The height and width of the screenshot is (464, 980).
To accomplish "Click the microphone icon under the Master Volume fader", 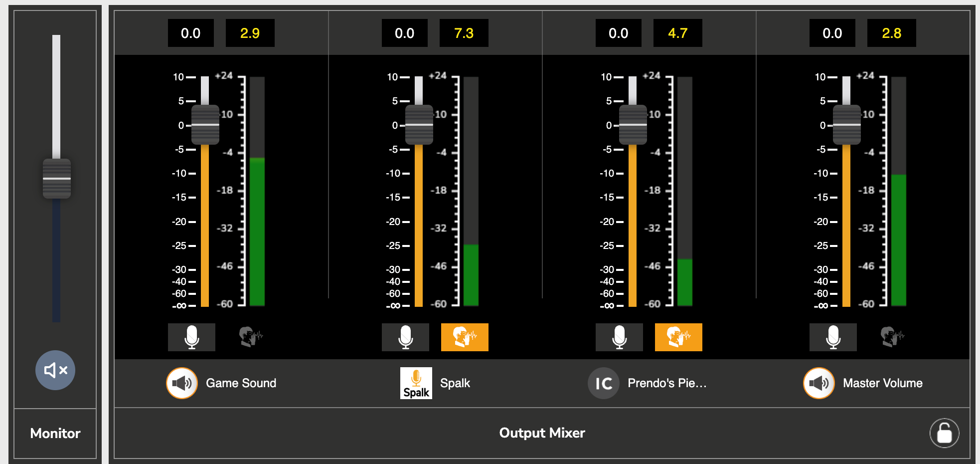I will (832, 337).
